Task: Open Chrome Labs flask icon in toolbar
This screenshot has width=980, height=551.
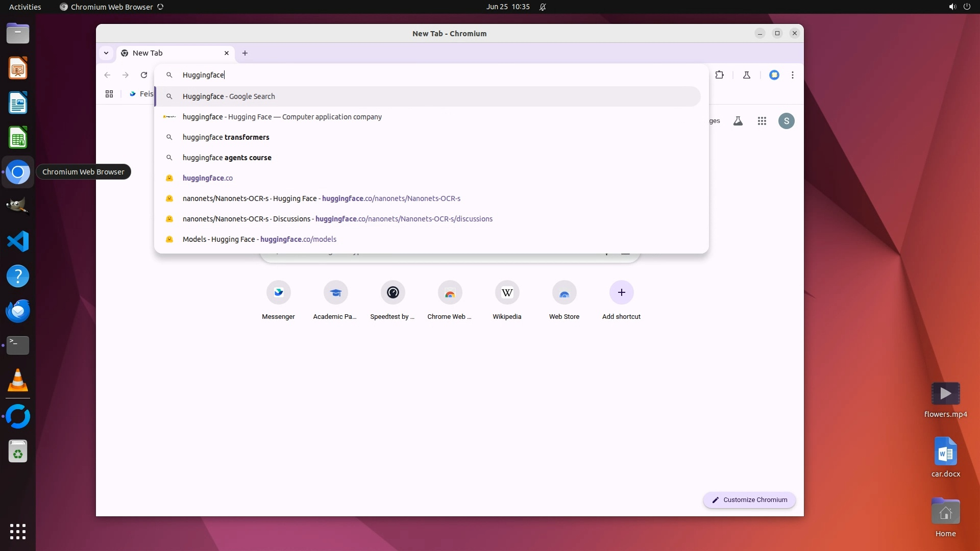Action: 746,75
